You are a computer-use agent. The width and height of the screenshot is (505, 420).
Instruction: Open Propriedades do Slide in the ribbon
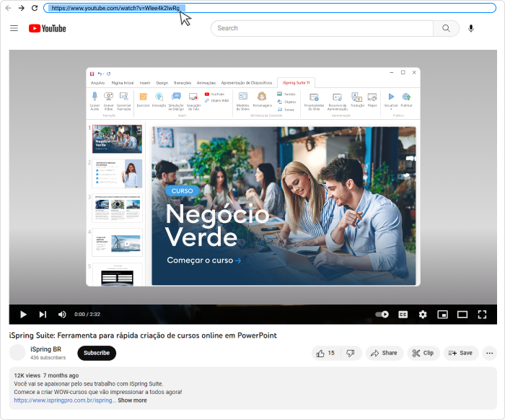314,102
